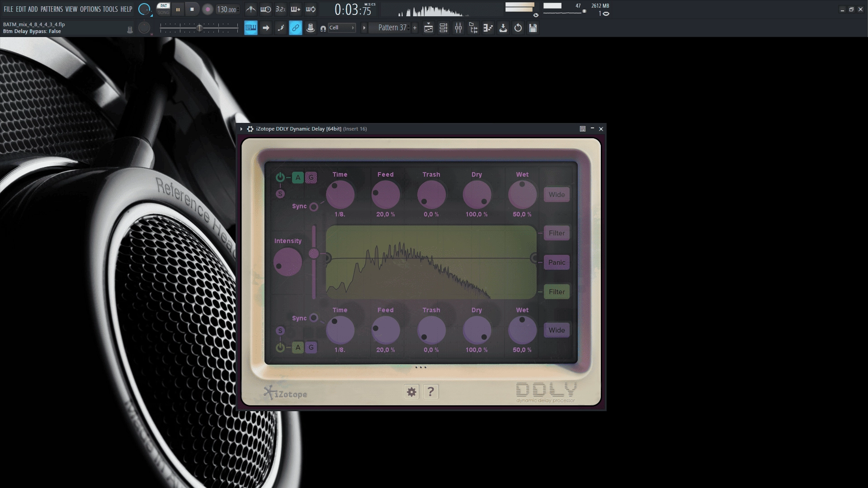868x488 pixels.
Task: Open the TOOLS menu
Action: click(110, 9)
